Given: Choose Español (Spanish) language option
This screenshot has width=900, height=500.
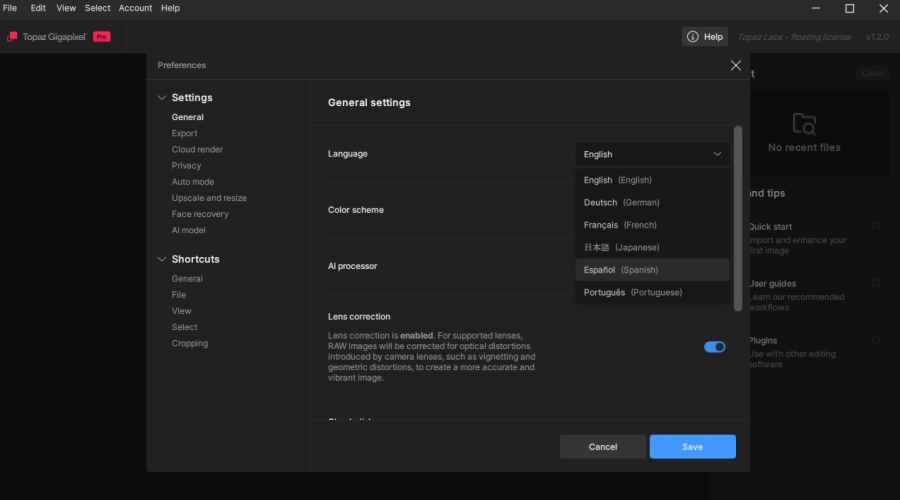Looking at the screenshot, I should (x=652, y=270).
